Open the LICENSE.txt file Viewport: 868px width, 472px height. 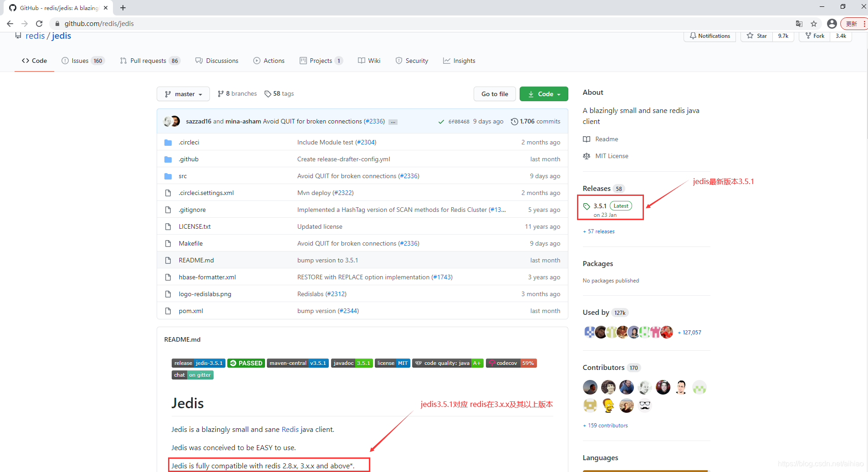[194, 227]
